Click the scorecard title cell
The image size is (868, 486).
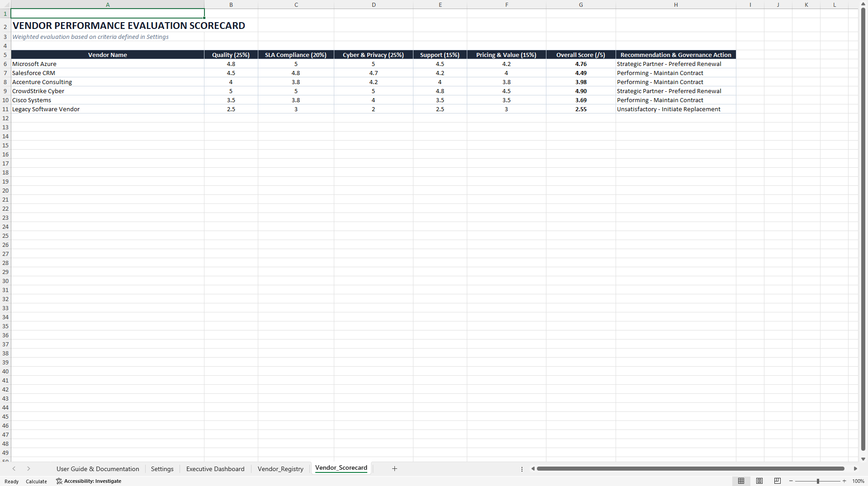click(x=108, y=25)
